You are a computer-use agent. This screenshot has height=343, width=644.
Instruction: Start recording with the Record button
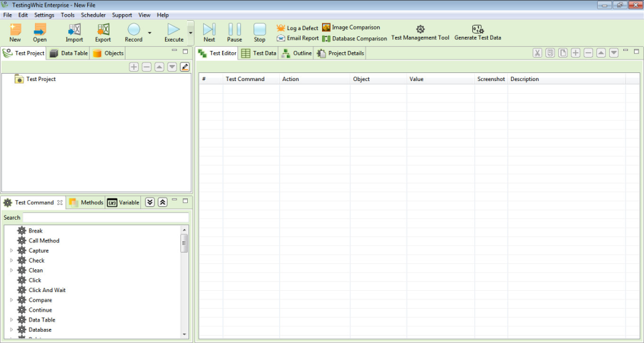[x=133, y=32]
